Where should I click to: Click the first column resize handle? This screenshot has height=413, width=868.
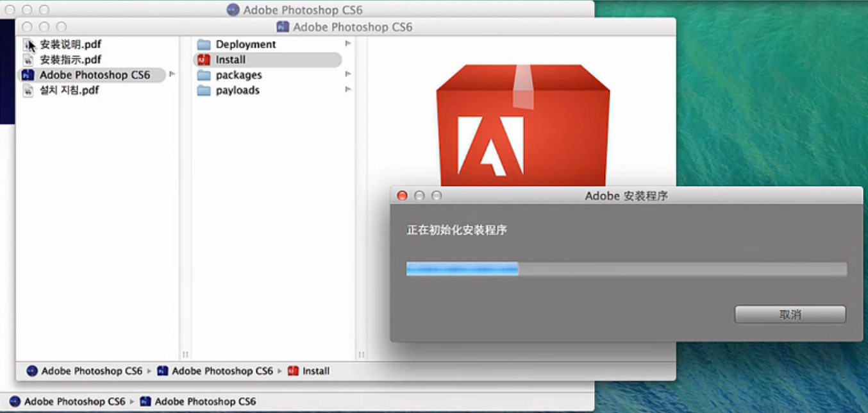coord(185,354)
